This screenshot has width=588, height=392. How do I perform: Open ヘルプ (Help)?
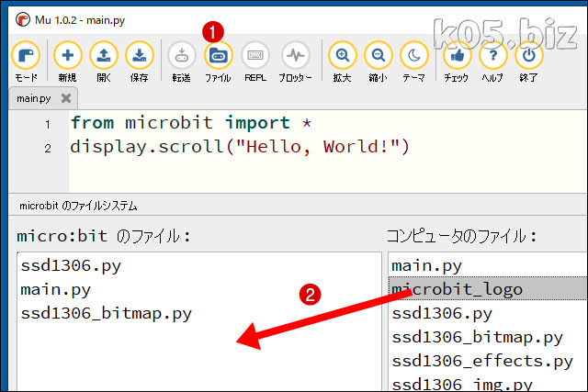(x=492, y=62)
